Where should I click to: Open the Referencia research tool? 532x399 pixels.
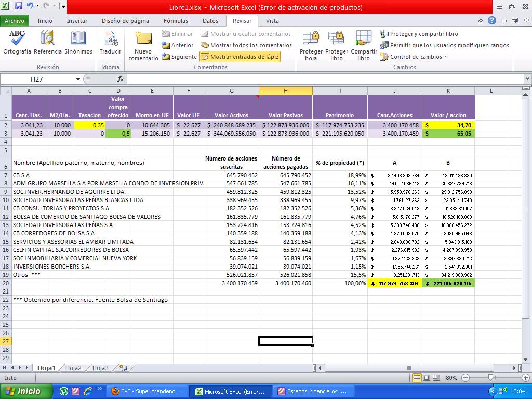pyautogui.click(x=47, y=43)
